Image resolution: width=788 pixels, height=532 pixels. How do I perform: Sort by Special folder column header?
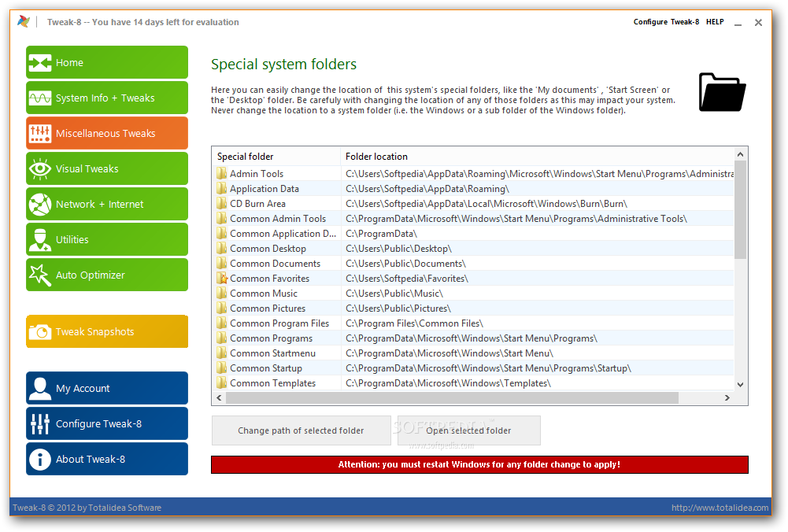pos(276,157)
